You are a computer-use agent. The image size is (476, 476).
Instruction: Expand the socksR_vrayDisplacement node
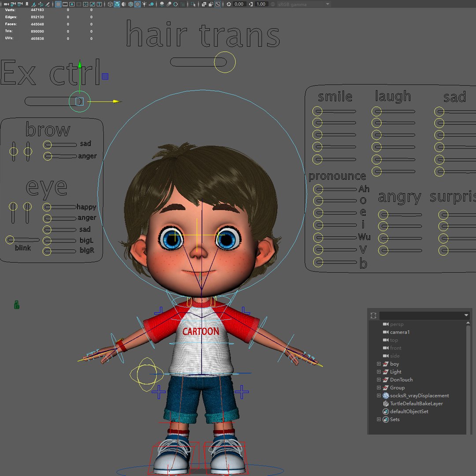[x=379, y=395]
